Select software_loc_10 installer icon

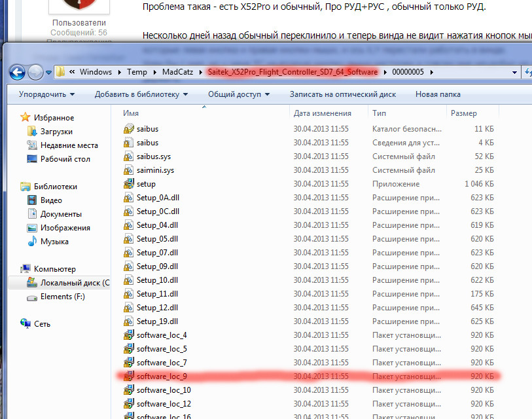[x=129, y=390]
